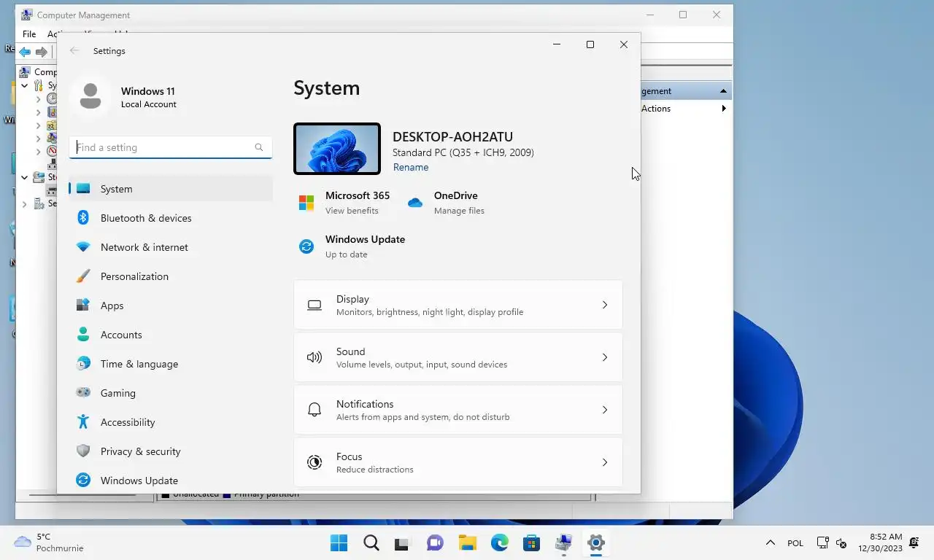Collapse the Storage node in Computer Management tree
Screen dimensions: 934x560
[x=25, y=177]
